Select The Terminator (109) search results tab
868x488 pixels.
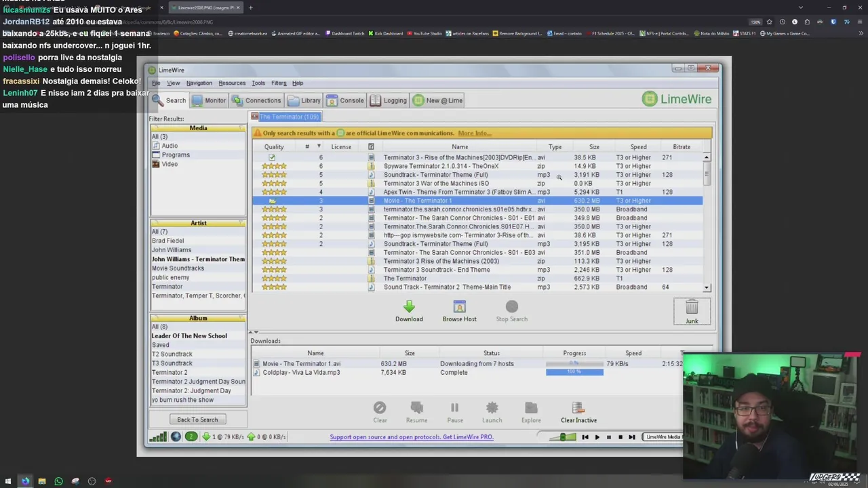coord(285,117)
